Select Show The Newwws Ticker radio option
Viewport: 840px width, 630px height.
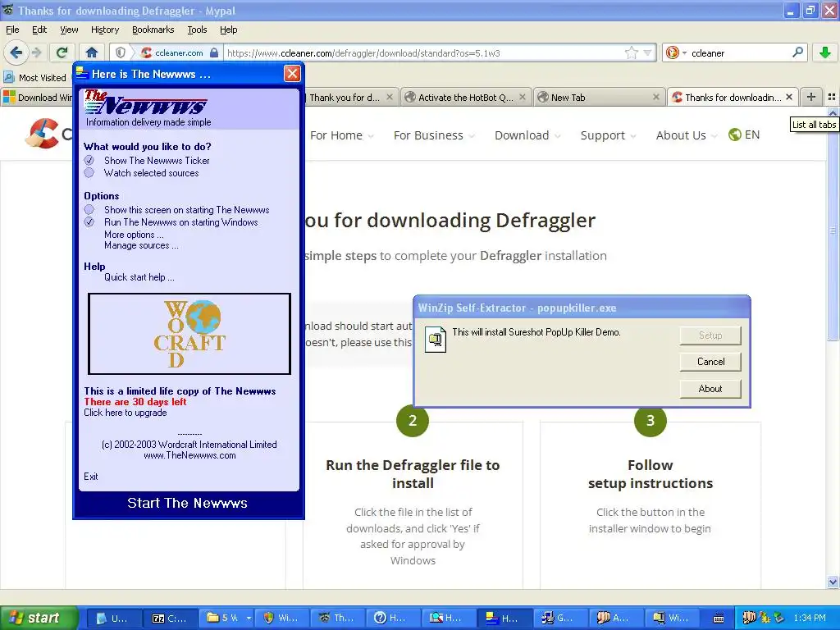pyautogui.click(x=89, y=160)
